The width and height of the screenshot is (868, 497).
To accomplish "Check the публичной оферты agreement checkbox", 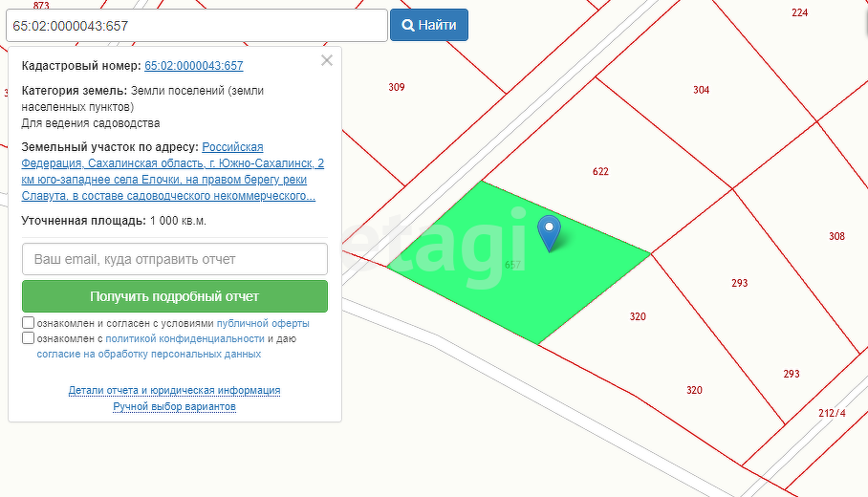I will tap(29, 323).
